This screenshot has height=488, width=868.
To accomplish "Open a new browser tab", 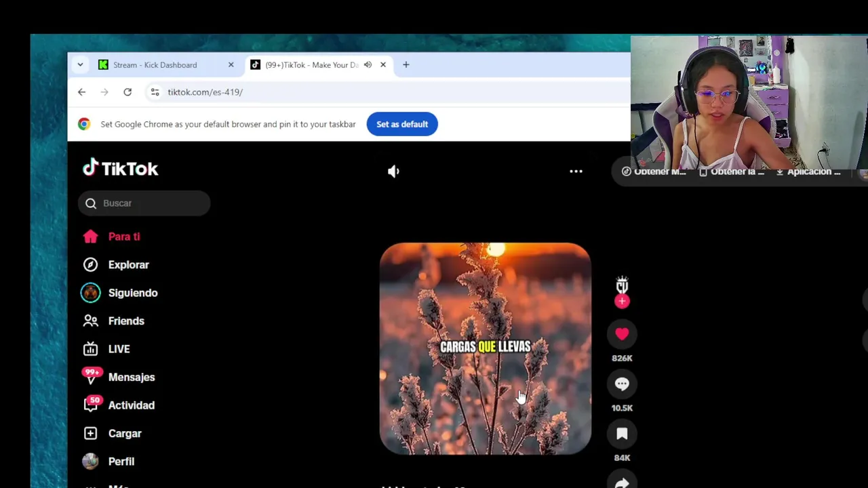I will tap(406, 65).
